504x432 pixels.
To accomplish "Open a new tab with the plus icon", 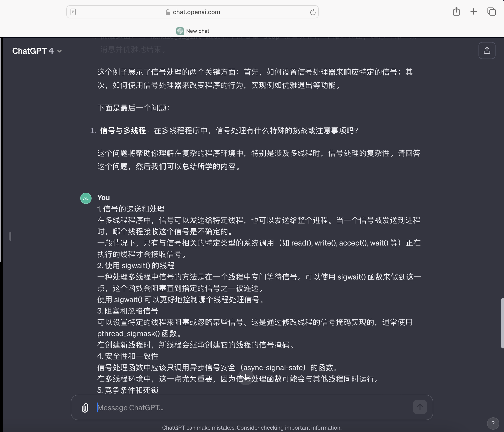I will coord(473,11).
